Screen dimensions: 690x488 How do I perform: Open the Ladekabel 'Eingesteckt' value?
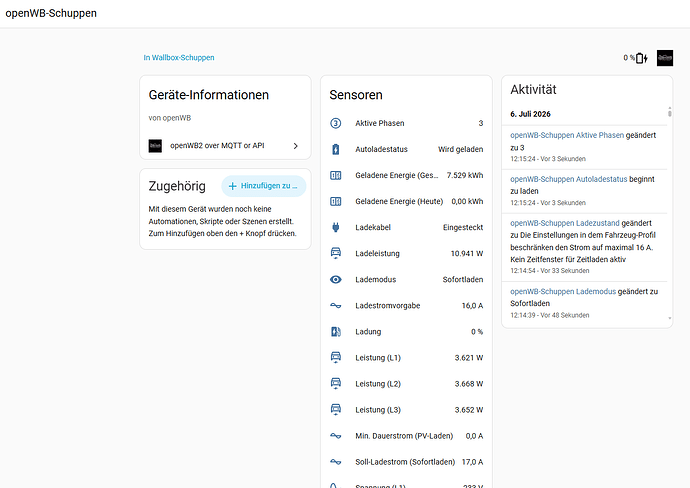click(463, 227)
